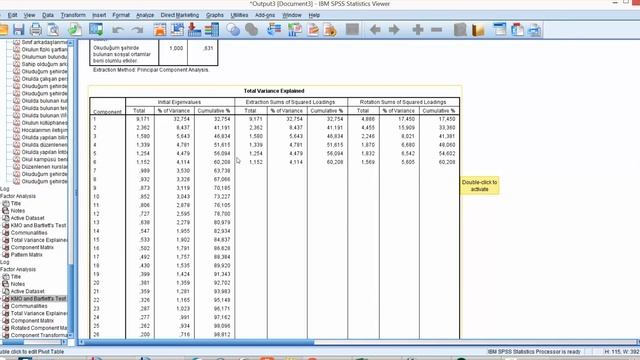Click the Go to Variable icon
The image size is (640, 360).
(x=194, y=30)
